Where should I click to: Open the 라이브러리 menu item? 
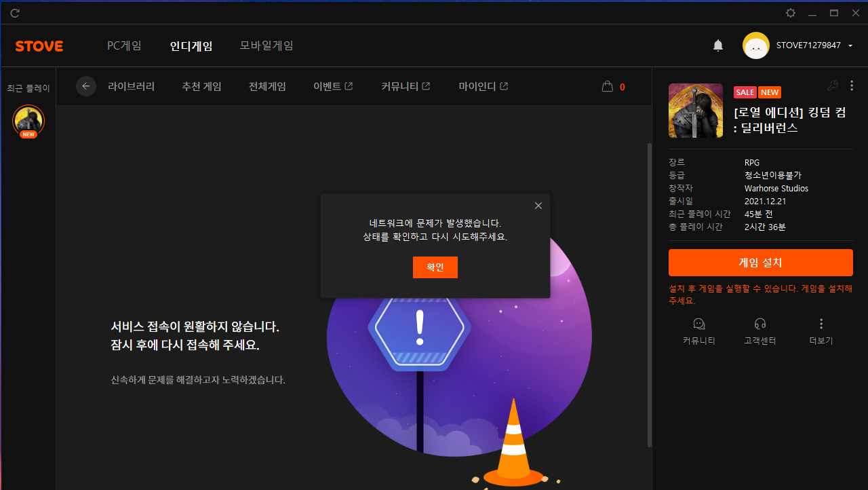coord(131,86)
